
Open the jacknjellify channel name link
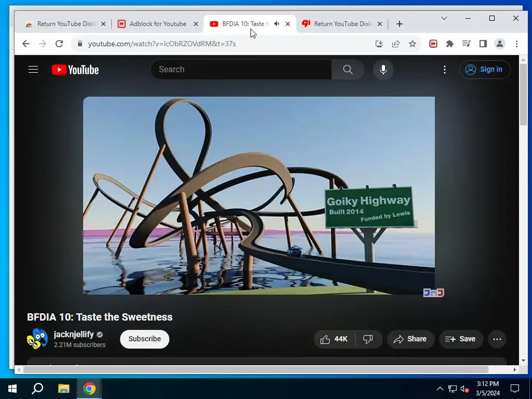(x=74, y=334)
